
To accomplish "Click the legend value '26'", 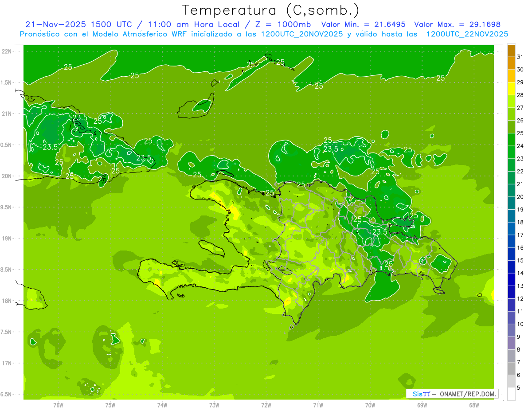I will tap(520, 120).
